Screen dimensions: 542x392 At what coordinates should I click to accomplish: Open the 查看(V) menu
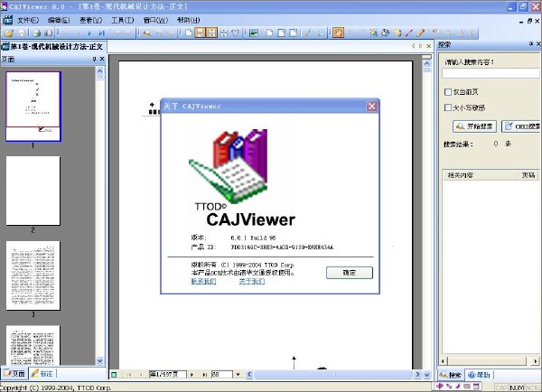[90, 21]
